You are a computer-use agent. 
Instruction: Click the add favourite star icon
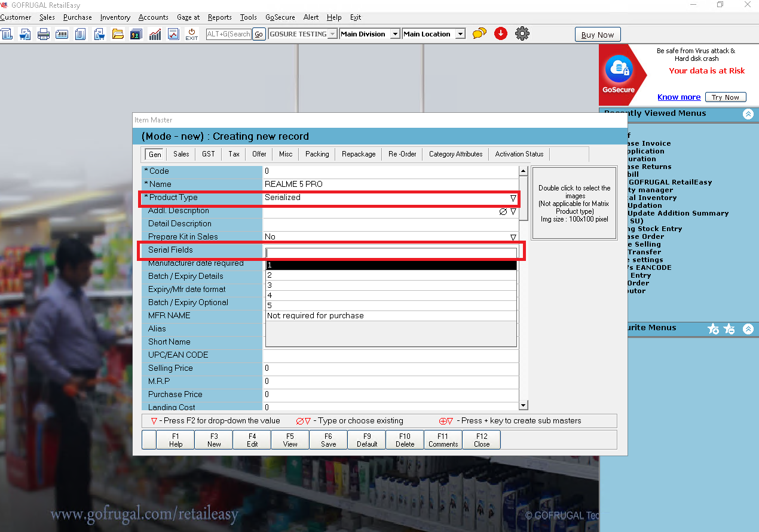click(x=713, y=329)
